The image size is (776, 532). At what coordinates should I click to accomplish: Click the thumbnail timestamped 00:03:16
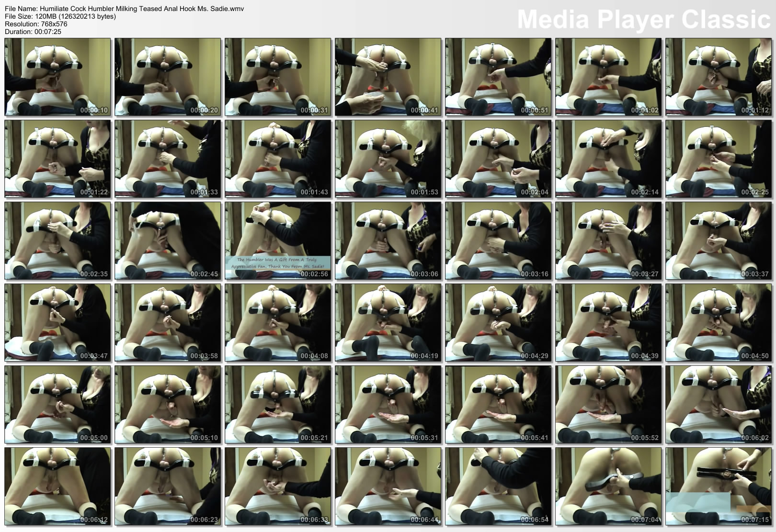coord(498,241)
